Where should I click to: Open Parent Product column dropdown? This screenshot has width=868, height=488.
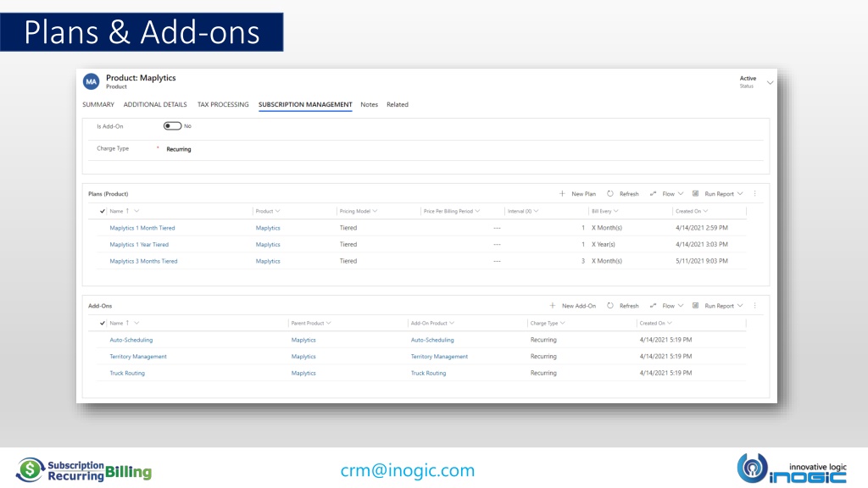[328, 323]
